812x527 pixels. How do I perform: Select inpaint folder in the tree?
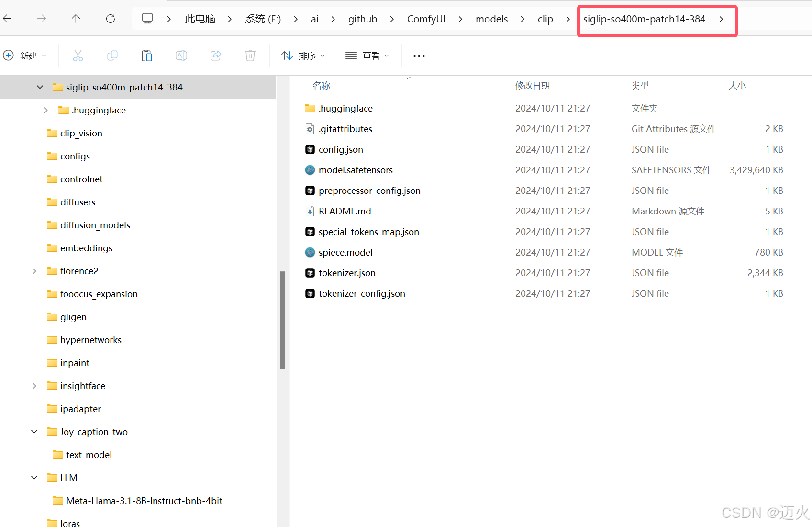pyautogui.click(x=68, y=363)
